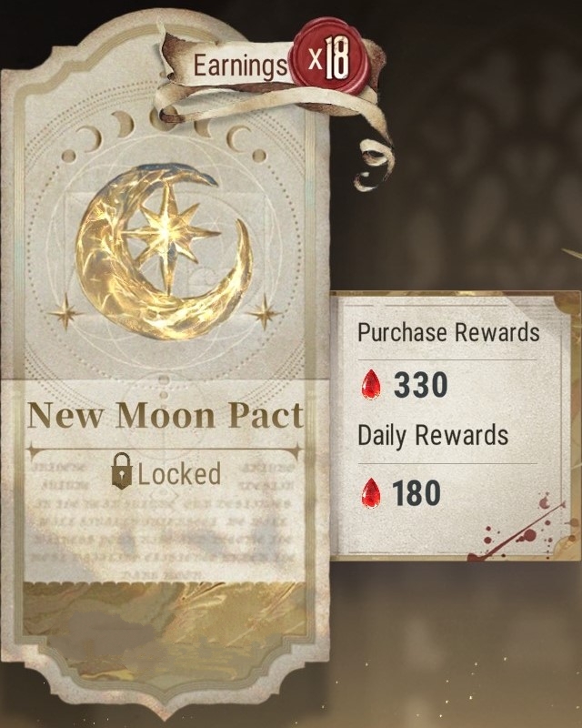Click the eight-pointed star inside the moon

tap(171, 237)
